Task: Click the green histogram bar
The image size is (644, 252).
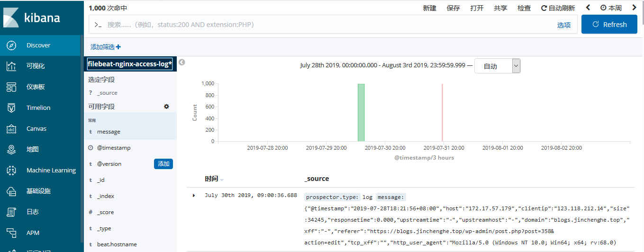Action: click(361, 113)
